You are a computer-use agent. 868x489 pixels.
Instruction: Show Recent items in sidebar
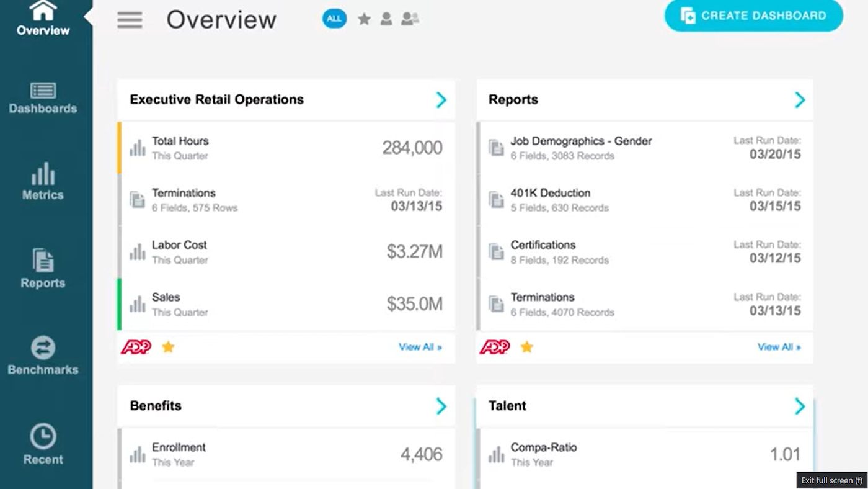pos(43,444)
